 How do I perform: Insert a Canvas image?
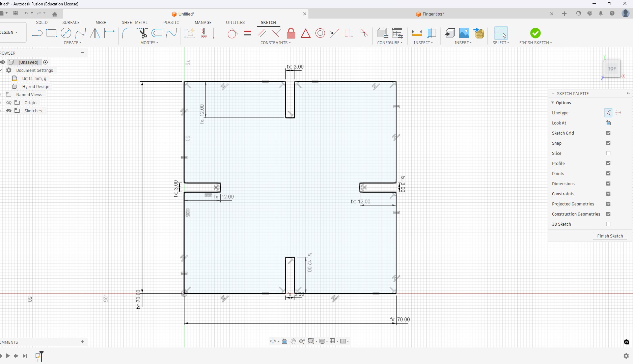point(464,33)
